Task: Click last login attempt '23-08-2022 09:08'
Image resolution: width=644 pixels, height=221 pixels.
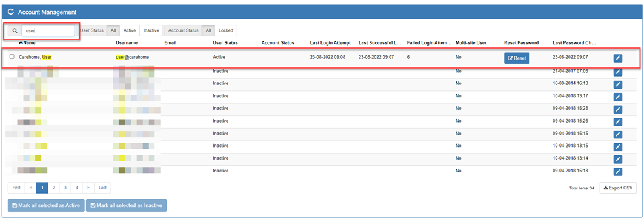Action: pyautogui.click(x=327, y=57)
